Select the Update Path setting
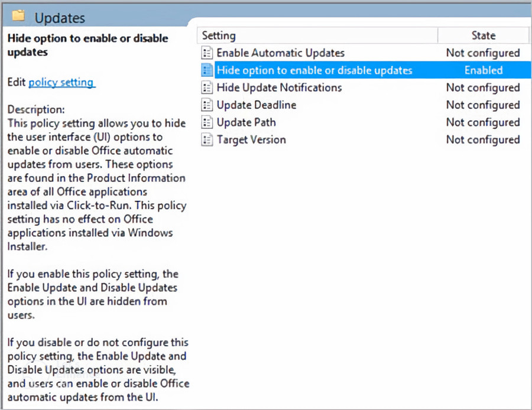The height and width of the screenshot is (410, 532). (246, 122)
